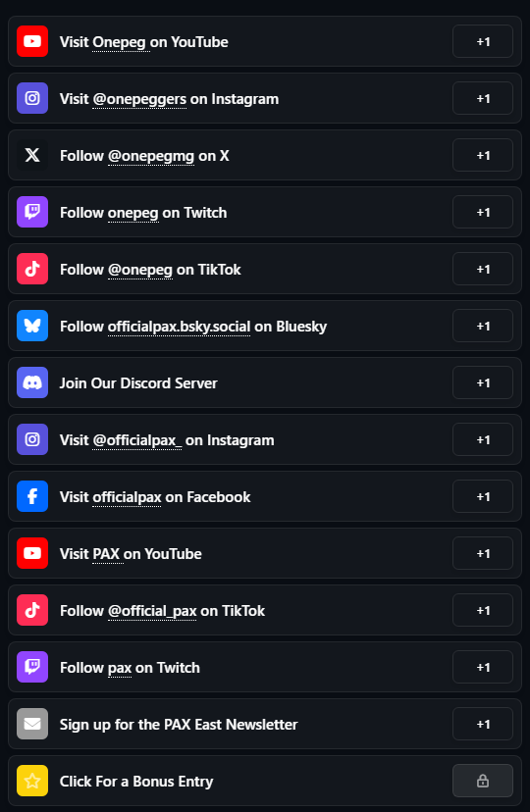Click the TikTok icon for @onepeg

pyautogui.click(x=32, y=269)
